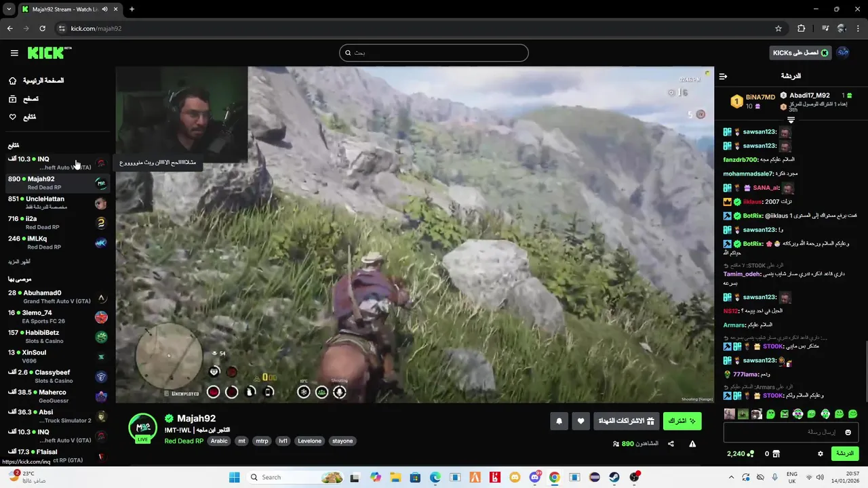
Task: Collapse the chat panel arrow icon
Action: 724,77
